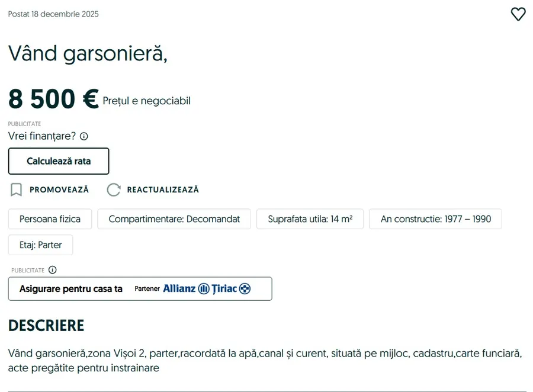Viewport: 533px width, 392px height.
Task: Click the info icon beside the Publicitate label
Action: [53, 269]
